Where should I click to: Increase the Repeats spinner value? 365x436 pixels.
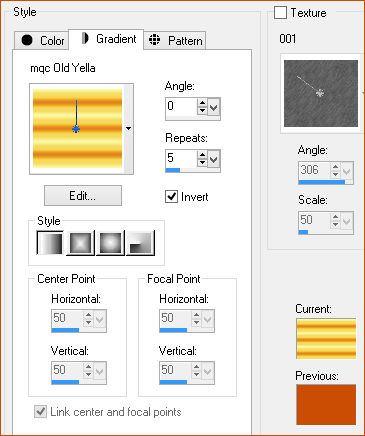coord(202,155)
